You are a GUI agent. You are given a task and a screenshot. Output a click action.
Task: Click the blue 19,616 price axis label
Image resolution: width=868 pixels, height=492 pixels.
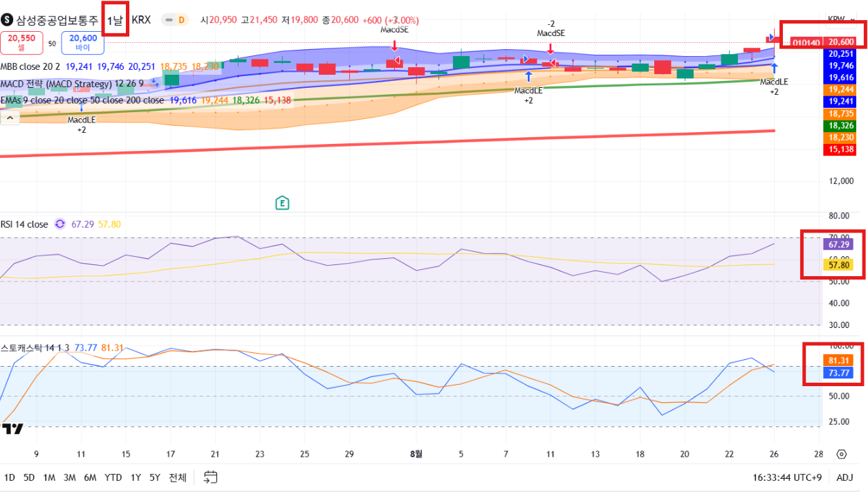840,78
